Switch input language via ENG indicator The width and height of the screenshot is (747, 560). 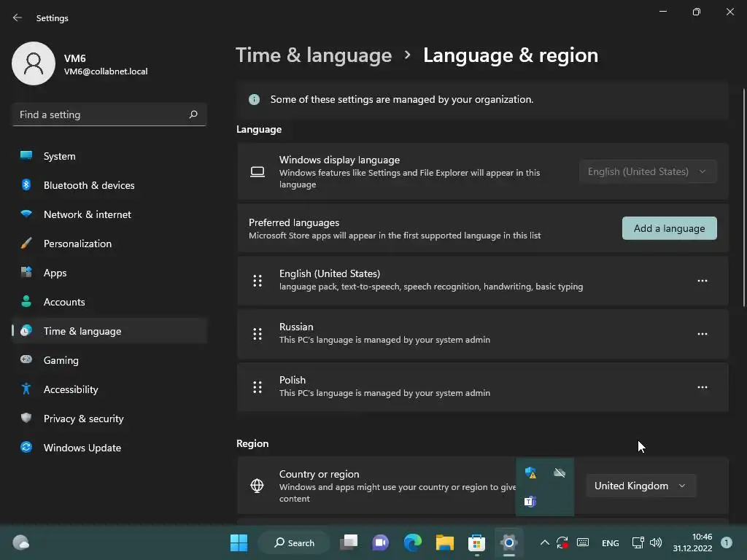point(611,542)
